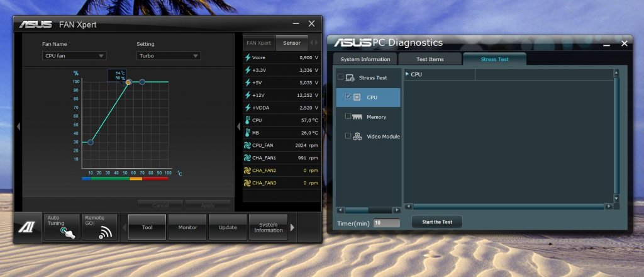
Task: Open System Information in AI Suite bar
Action: click(268, 227)
